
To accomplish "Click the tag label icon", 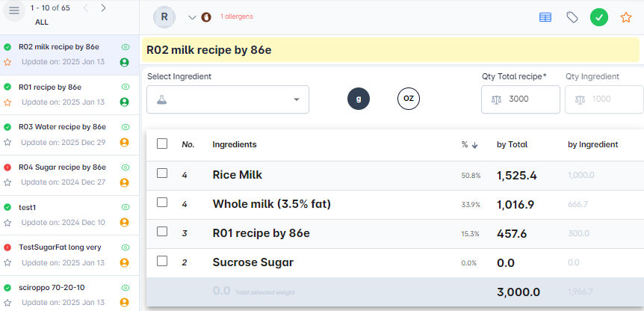I will 572,17.
